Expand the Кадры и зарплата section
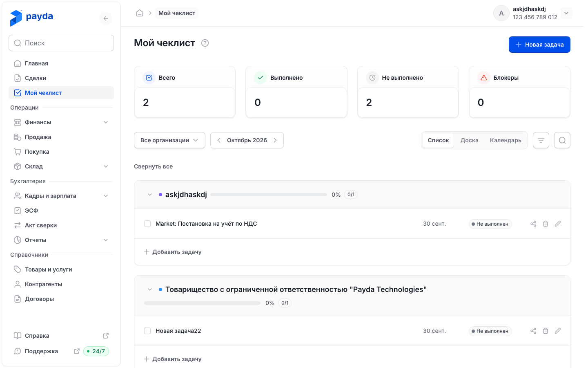Image resolution: width=588 pixels, height=368 pixels. (x=61, y=196)
